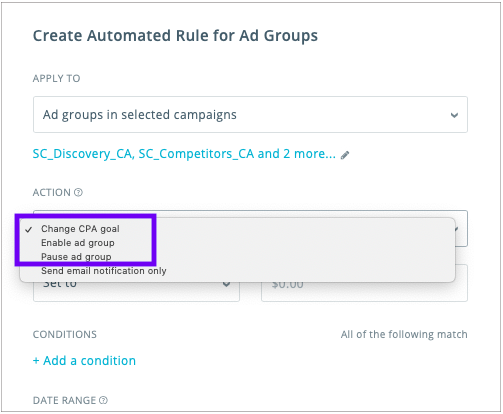Viewport: 503px width, 414px height.
Task: Choose Enable ad group option
Action: click(78, 243)
